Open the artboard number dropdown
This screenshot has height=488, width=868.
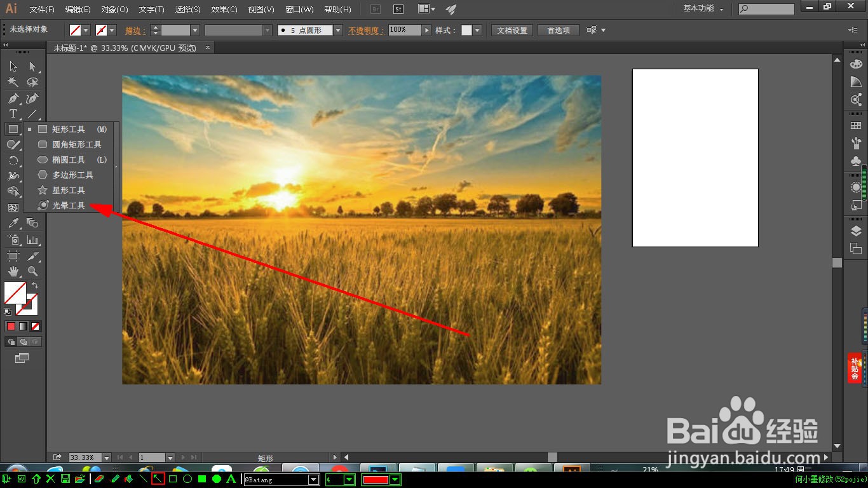[170, 457]
